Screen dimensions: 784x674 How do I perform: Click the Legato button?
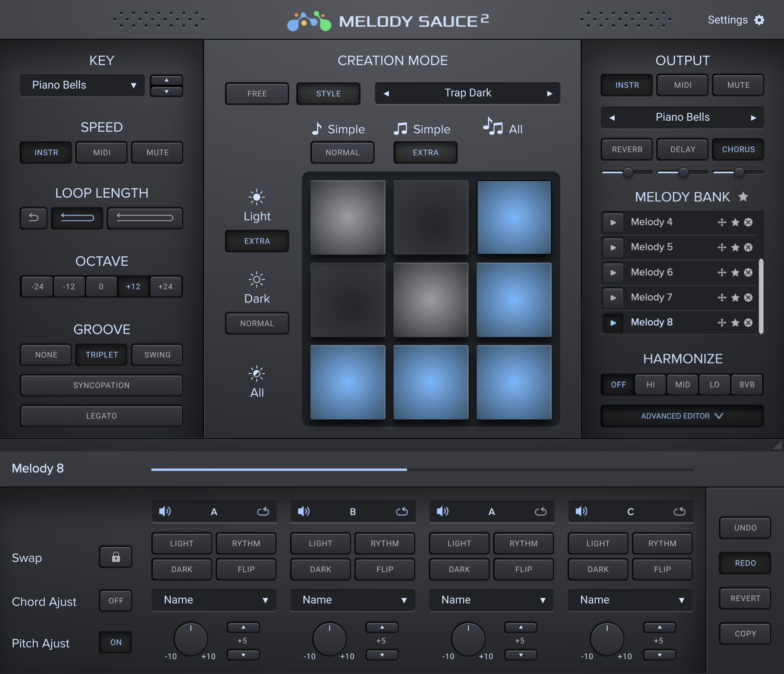coord(101,416)
